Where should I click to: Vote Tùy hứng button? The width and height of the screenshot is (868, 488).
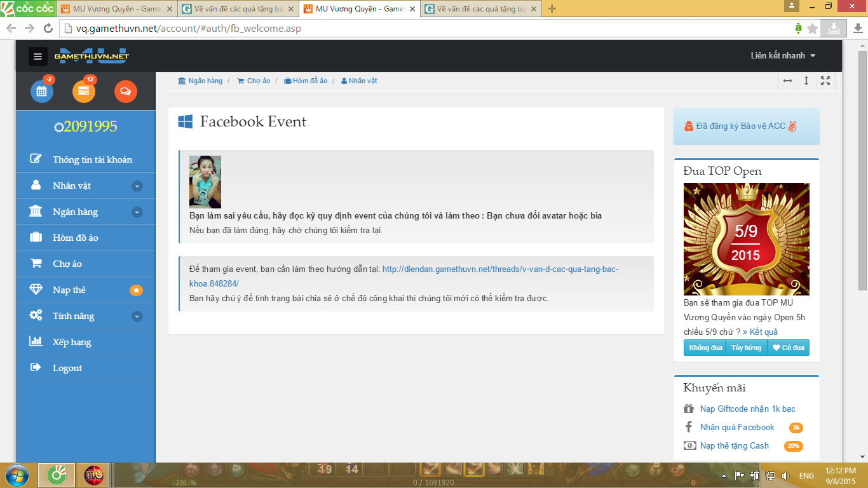(x=746, y=348)
